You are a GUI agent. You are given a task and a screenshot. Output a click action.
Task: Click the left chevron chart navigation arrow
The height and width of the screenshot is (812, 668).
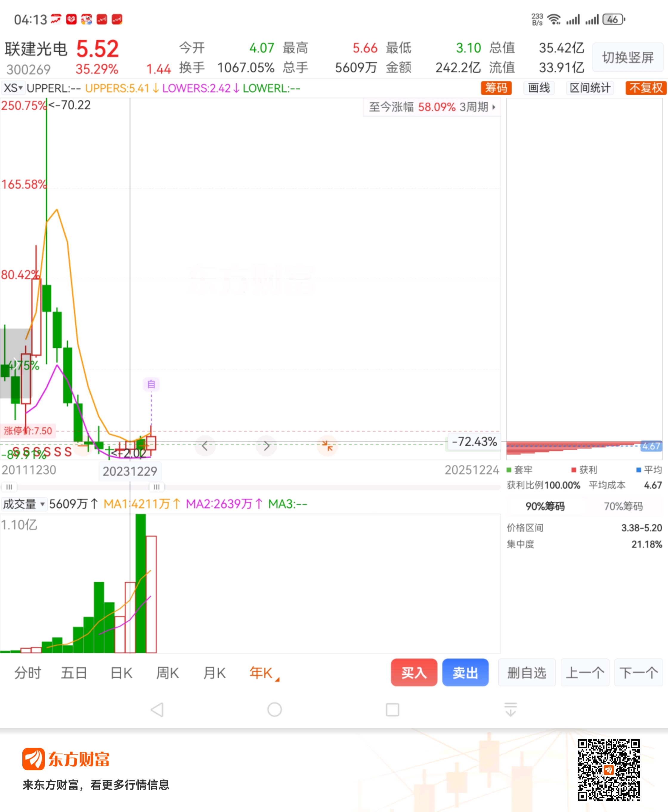coord(205,446)
